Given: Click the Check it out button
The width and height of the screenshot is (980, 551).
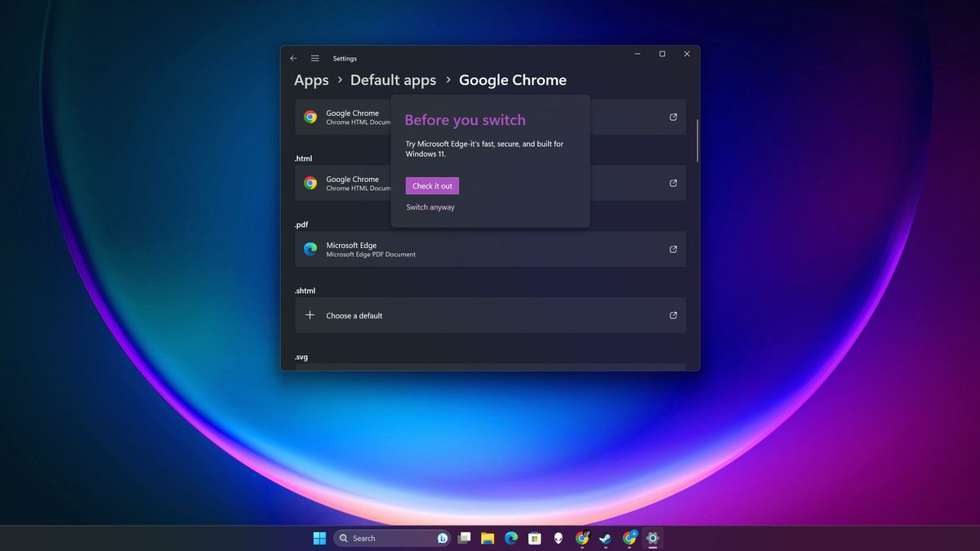Looking at the screenshot, I should [431, 185].
